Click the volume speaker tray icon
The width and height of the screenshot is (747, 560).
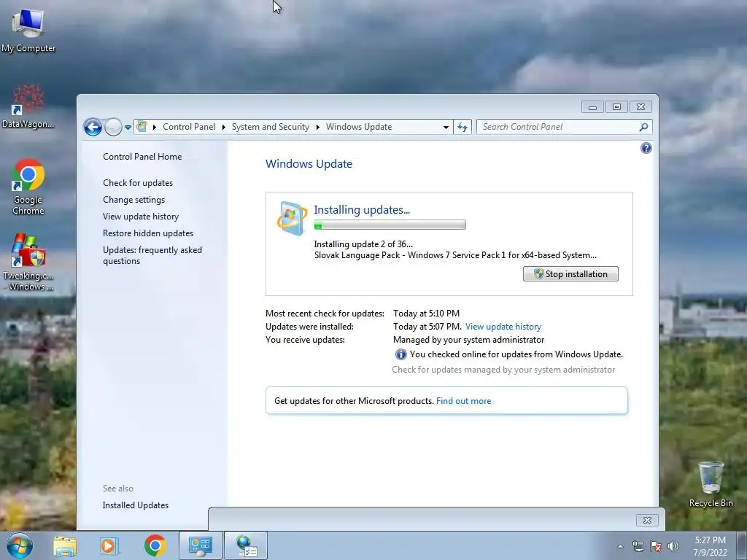point(673,546)
